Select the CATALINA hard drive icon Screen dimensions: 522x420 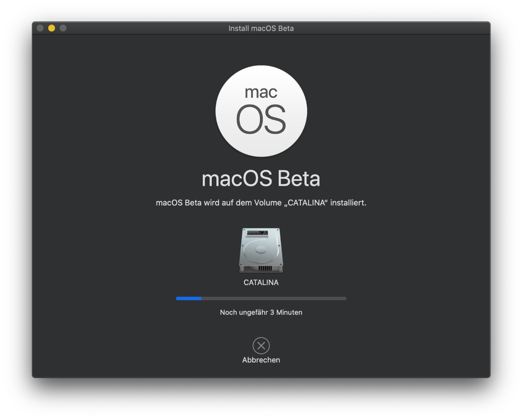coord(261,250)
